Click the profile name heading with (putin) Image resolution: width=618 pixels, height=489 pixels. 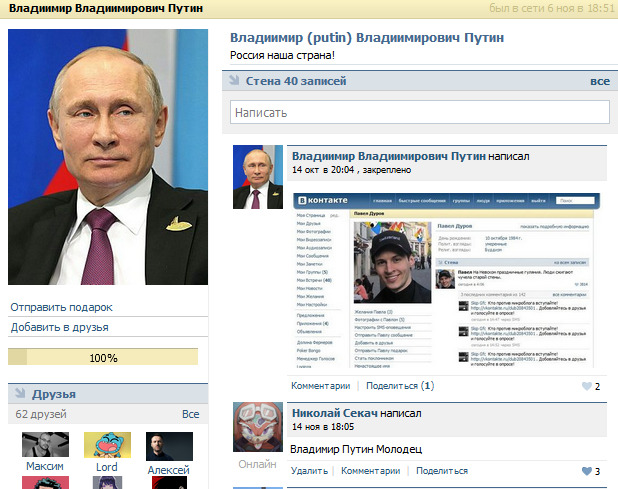pos(367,38)
